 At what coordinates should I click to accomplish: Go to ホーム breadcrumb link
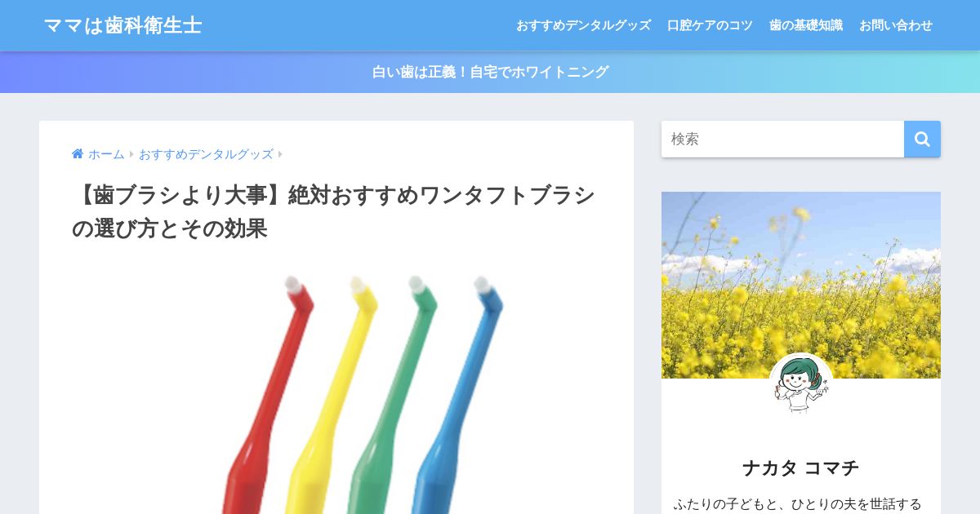point(106,154)
